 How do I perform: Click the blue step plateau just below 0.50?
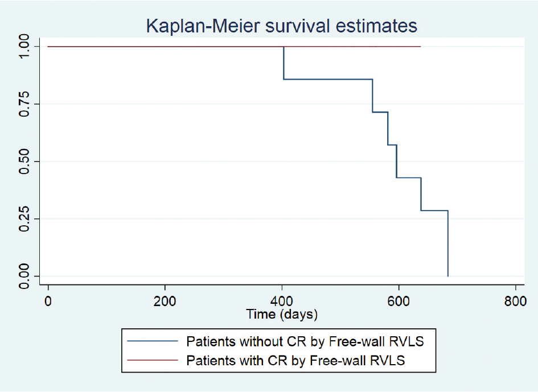[408, 178]
